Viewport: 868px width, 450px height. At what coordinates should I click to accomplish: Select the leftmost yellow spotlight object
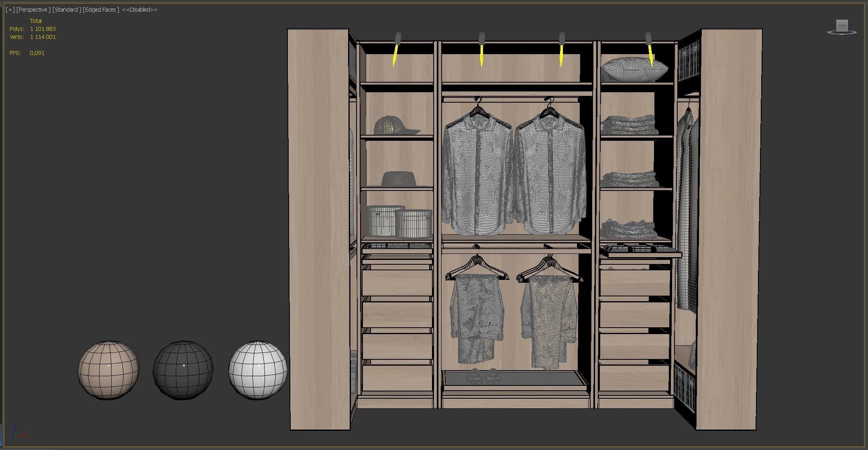[x=396, y=50]
